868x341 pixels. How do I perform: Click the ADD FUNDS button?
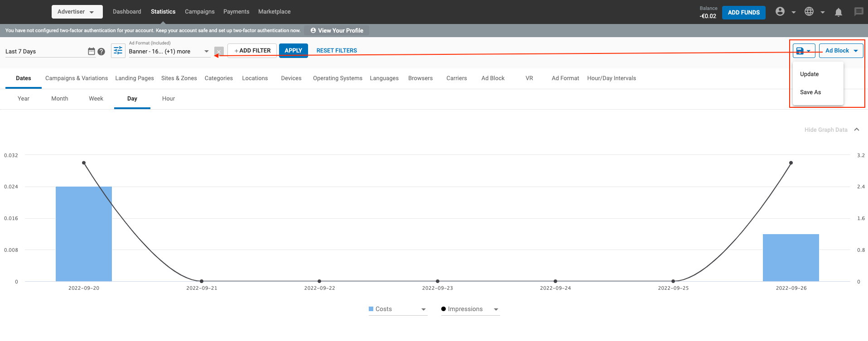(x=743, y=13)
